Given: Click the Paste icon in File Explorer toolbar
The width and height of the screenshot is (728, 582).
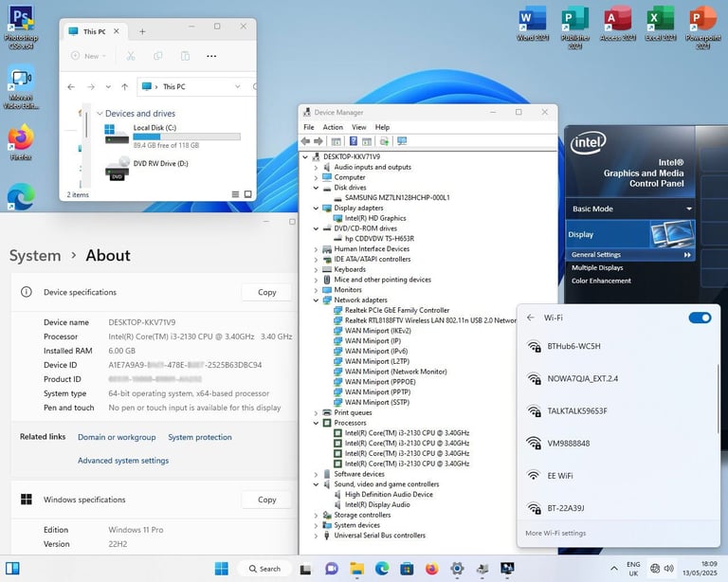Looking at the screenshot, I should tap(185, 56).
